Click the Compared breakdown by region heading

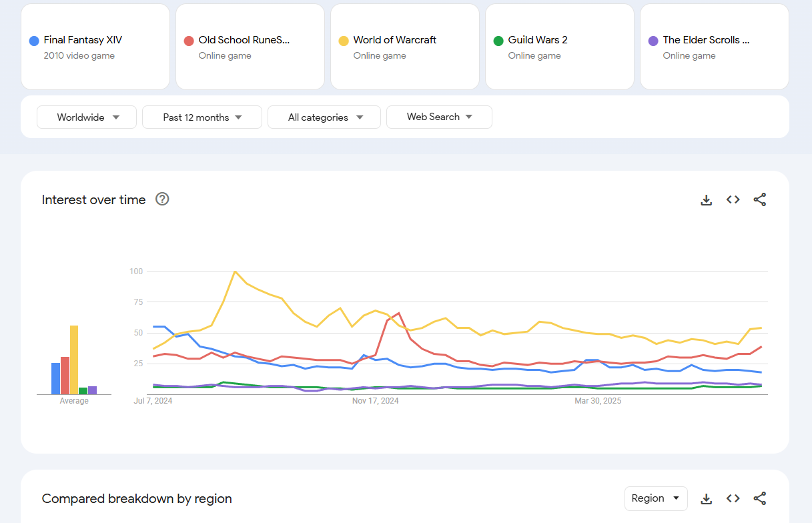pyautogui.click(x=137, y=498)
